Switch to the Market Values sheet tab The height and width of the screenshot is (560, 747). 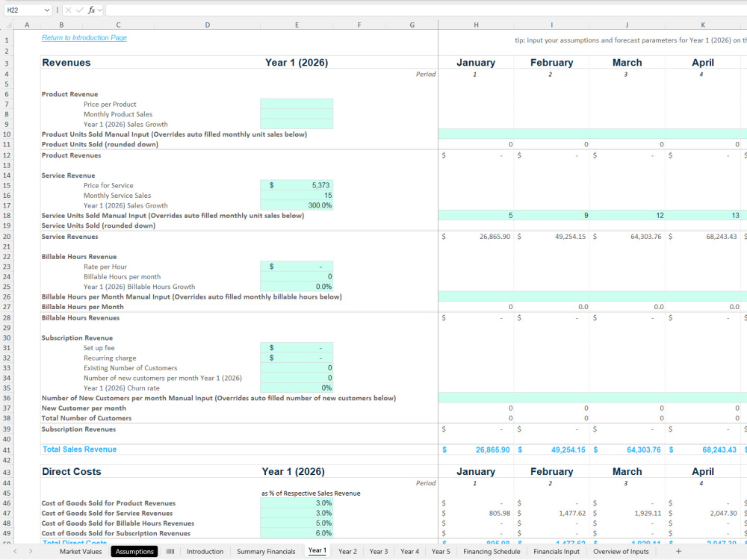coord(81,552)
